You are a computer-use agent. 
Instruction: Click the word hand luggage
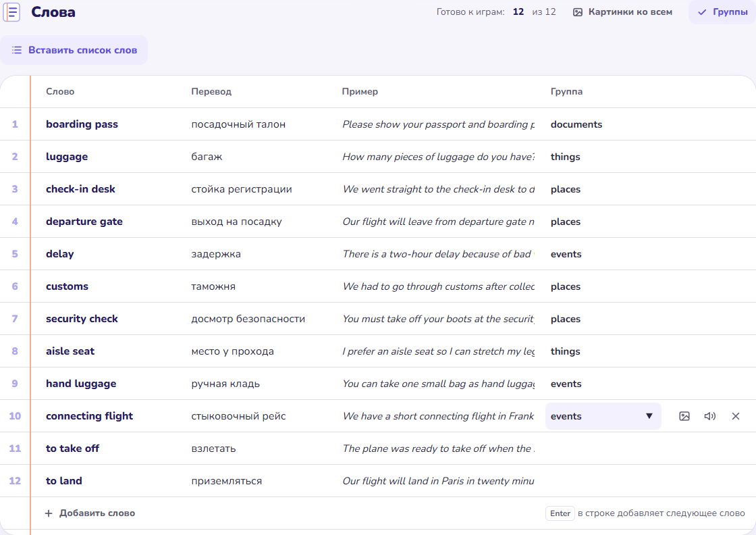click(x=81, y=384)
